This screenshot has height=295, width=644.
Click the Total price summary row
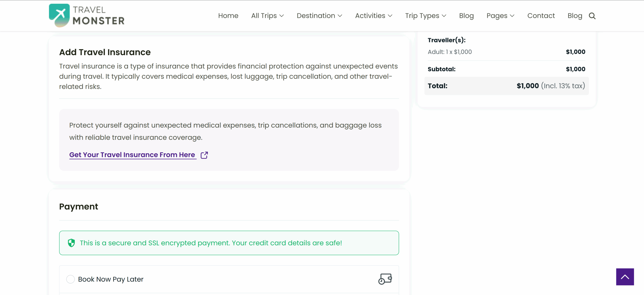[506, 86]
